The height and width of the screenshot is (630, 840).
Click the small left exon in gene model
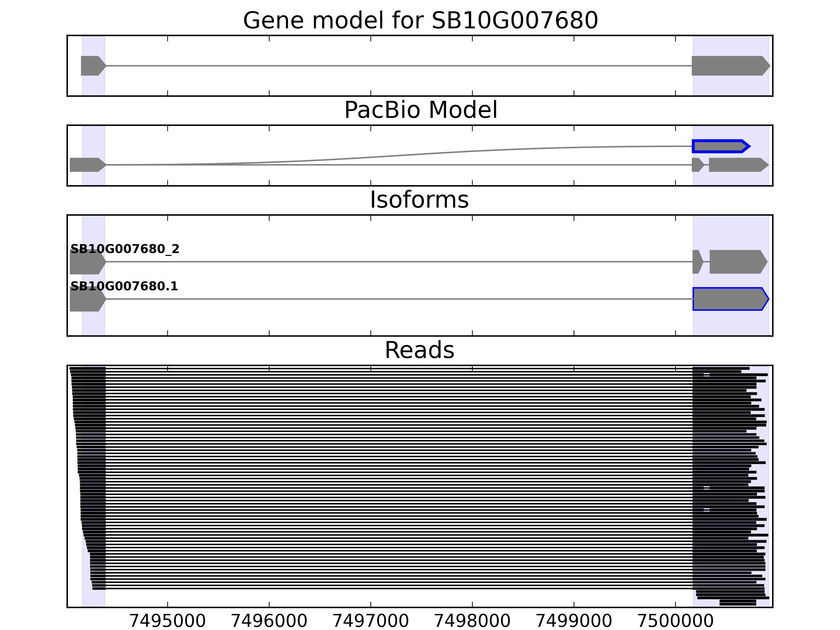[91, 66]
